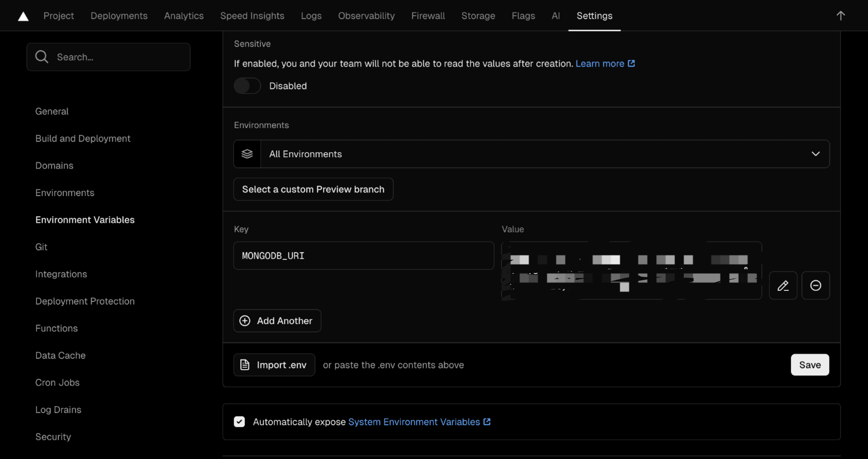Click Select a custom Preview branch
Viewport: 868px width, 459px height.
pos(313,189)
